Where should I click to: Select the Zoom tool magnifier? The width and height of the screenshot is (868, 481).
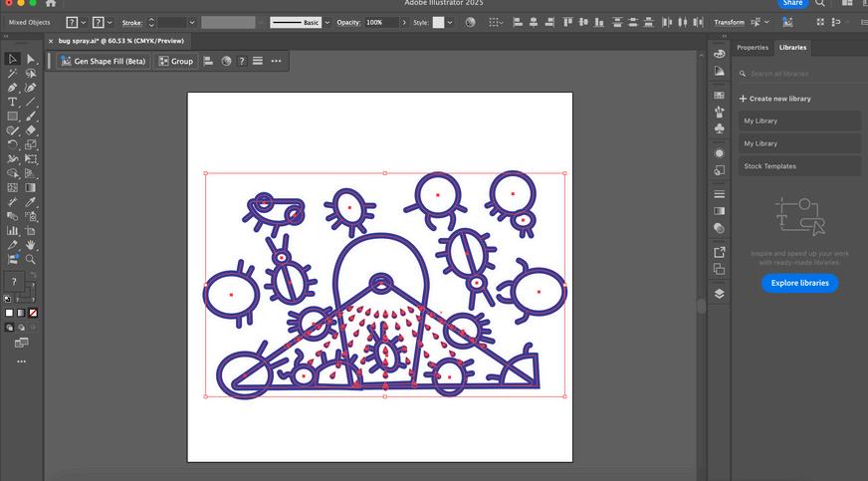pos(31,258)
